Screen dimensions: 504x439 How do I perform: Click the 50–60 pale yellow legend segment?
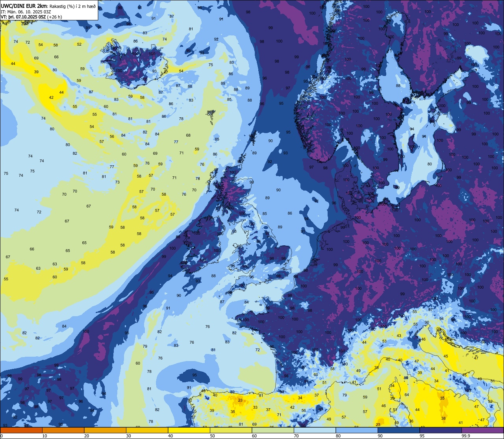pyautogui.click(x=231, y=430)
